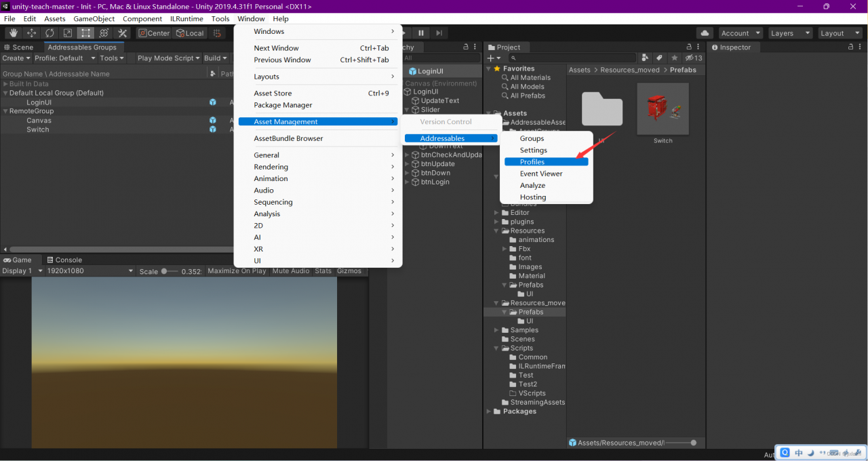This screenshot has height=461, width=868.
Task: Click the 中 input method indicator
Action: [800, 453]
